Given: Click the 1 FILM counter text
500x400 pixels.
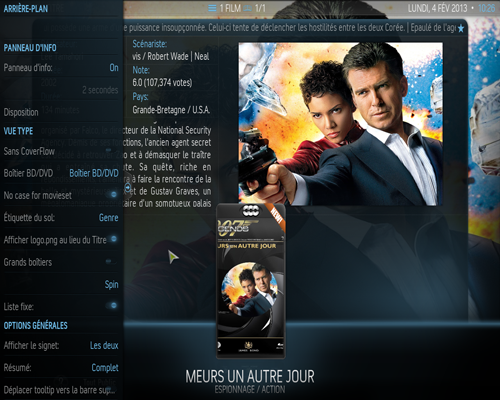Looking at the screenshot, I should 230,8.
